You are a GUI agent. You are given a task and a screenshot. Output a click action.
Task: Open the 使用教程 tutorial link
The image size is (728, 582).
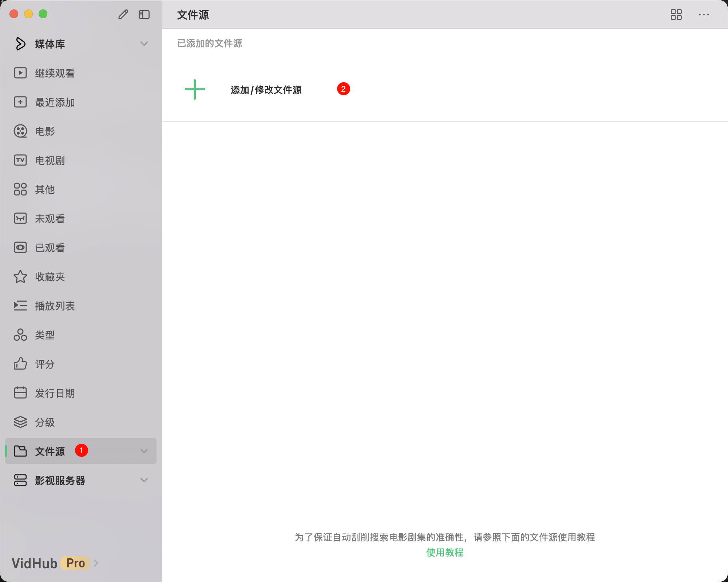tap(445, 553)
